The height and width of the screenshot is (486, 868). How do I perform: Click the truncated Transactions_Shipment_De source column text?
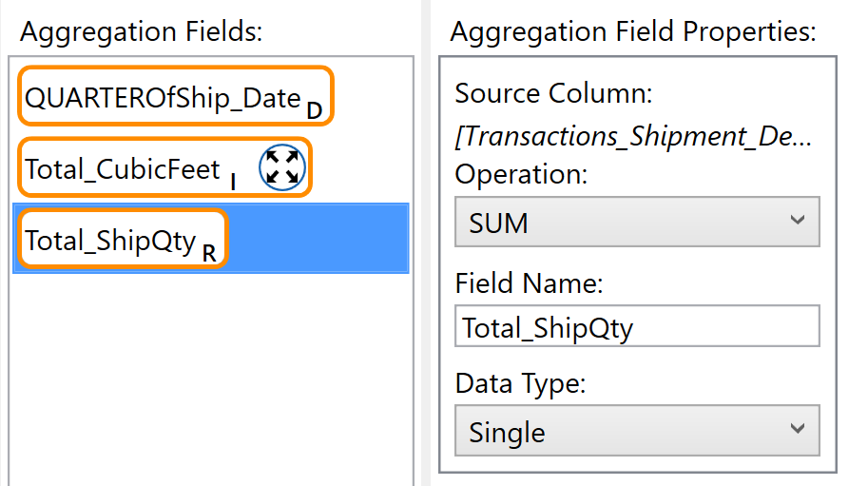point(633,137)
